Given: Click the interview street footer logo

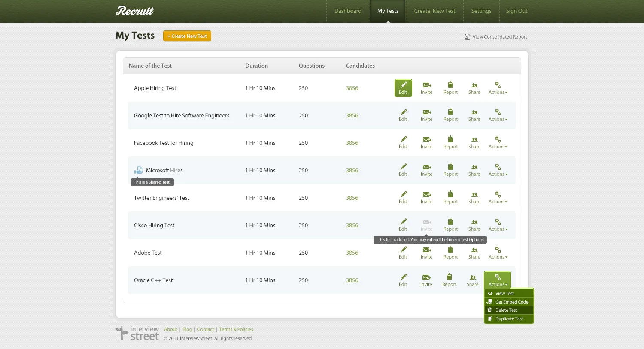Looking at the screenshot, I should [x=137, y=333].
